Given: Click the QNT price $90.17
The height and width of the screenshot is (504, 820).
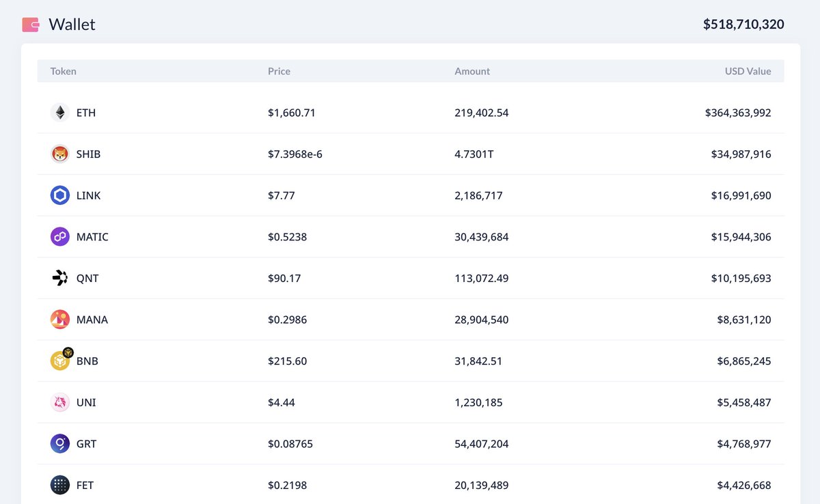Looking at the screenshot, I should click(x=284, y=279).
